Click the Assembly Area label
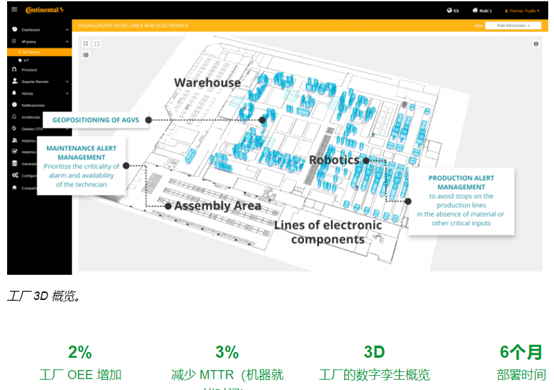This screenshot has height=390, width=554. (218, 206)
